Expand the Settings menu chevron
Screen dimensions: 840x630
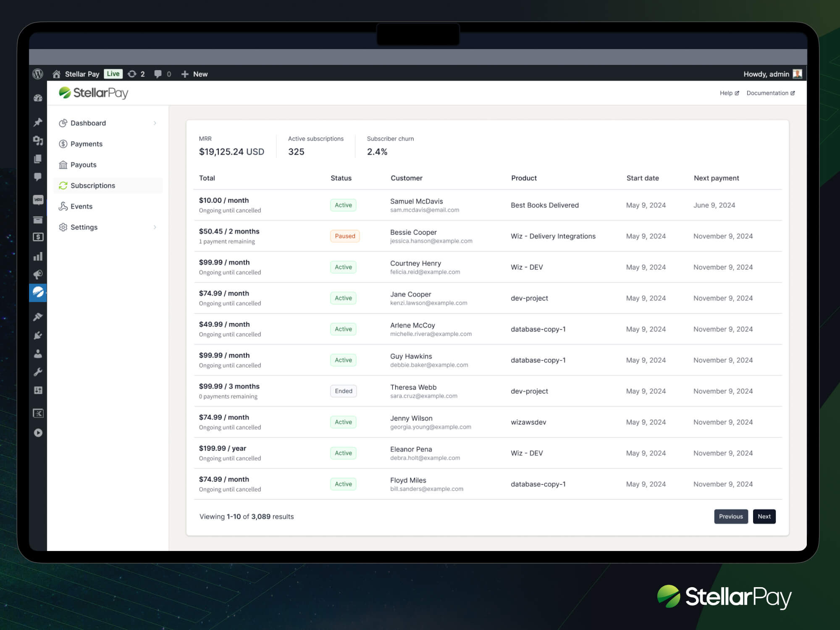(x=155, y=227)
